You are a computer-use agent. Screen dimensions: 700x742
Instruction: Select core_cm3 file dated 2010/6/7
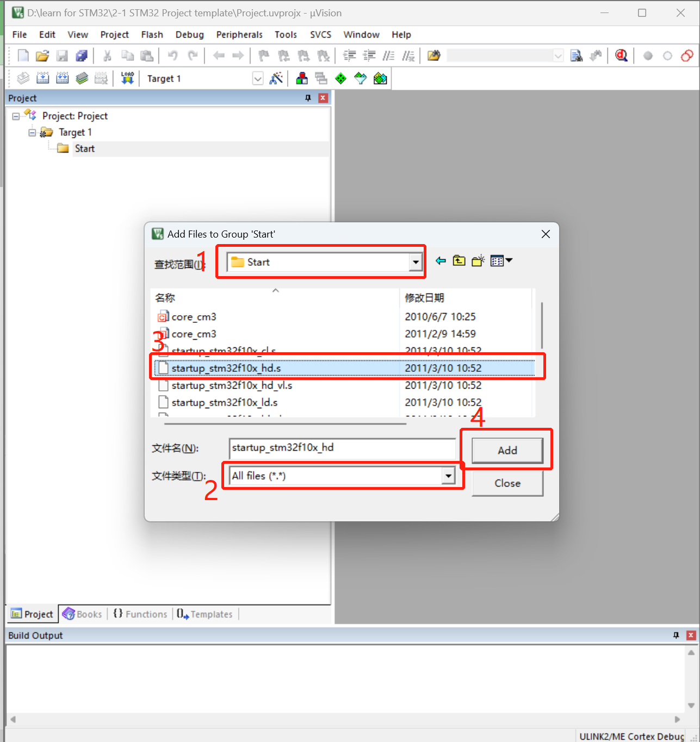click(x=344, y=317)
